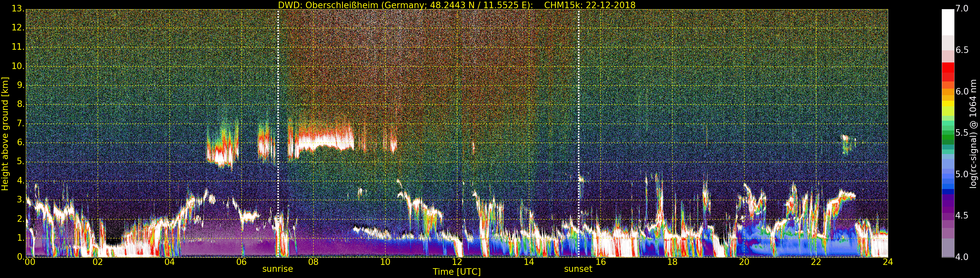
Task: Click the time axis tick '04'
Action: 170,262
